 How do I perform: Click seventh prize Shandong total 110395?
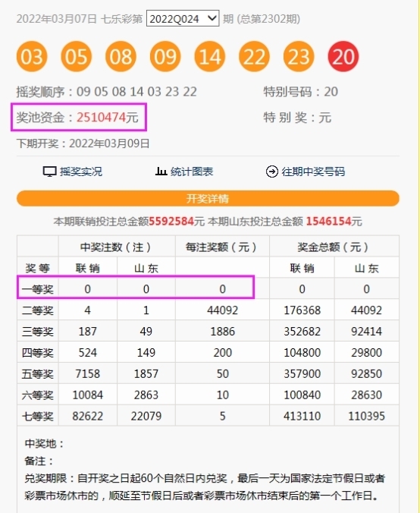click(366, 416)
